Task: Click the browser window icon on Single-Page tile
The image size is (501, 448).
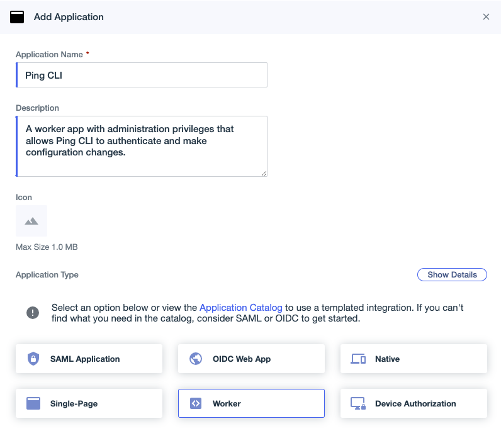Action: 33,403
